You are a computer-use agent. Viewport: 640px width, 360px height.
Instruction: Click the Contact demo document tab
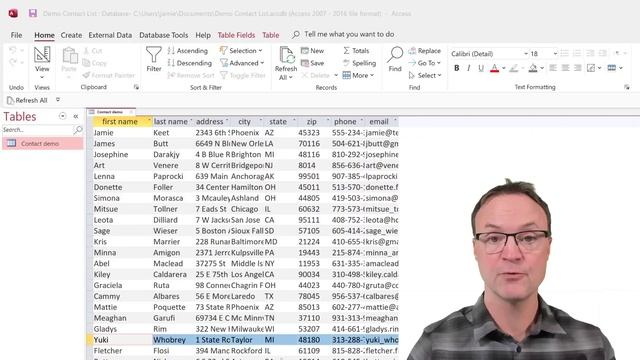point(110,112)
